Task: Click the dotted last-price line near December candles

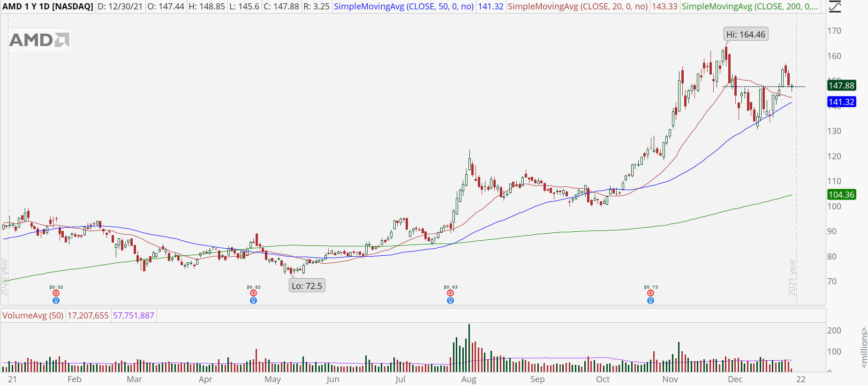Action: (x=763, y=87)
